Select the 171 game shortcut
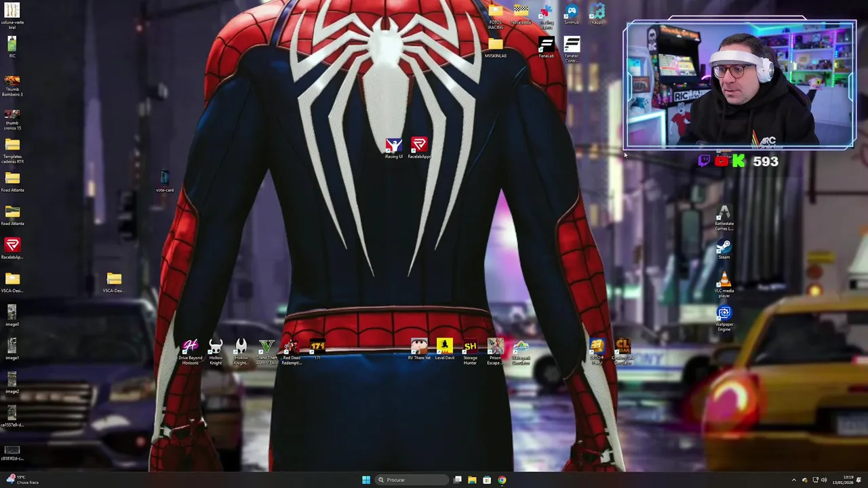Image resolution: width=868 pixels, height=488 pixels. (317, 350)
